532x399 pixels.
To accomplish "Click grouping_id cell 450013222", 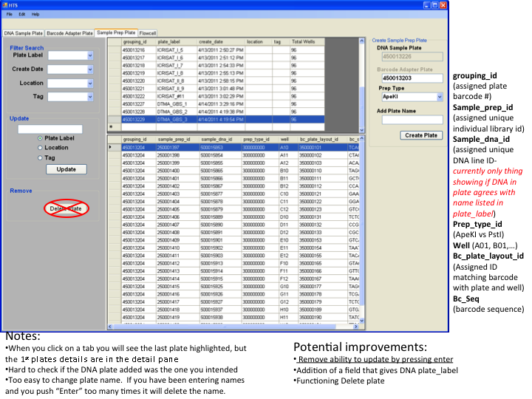I will pyautogui.click(x=139, y=97).
